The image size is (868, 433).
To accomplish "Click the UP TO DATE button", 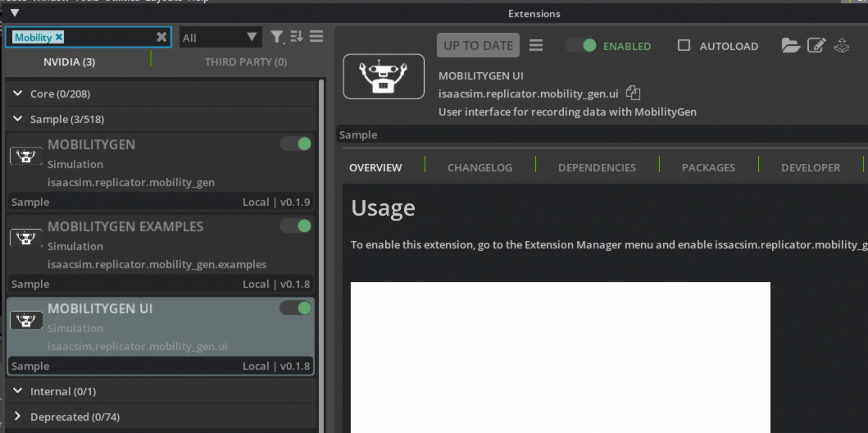I will point(478,45).
